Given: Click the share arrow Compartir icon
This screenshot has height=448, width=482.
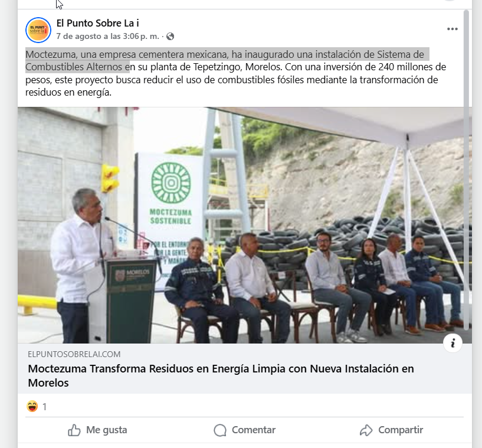Looking at the screenshot, I should pos(366,430).
